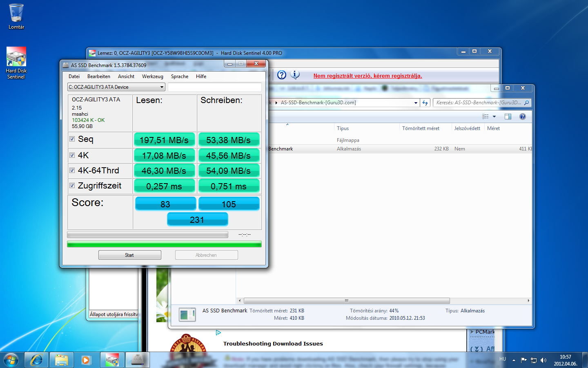The width and height of the screenshot is (588, 368).
Task: Click the Seq read result 197,51 MB/s
Action: (x=165, y=140)
